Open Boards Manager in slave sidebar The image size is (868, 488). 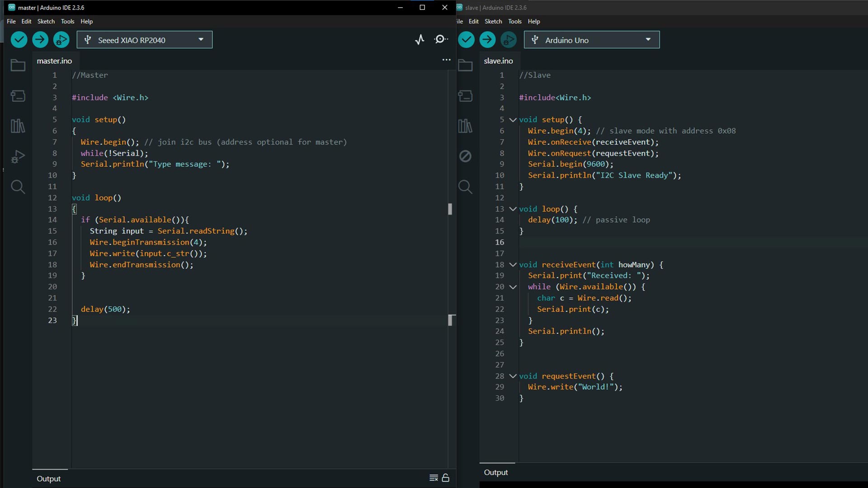[465, 96]
